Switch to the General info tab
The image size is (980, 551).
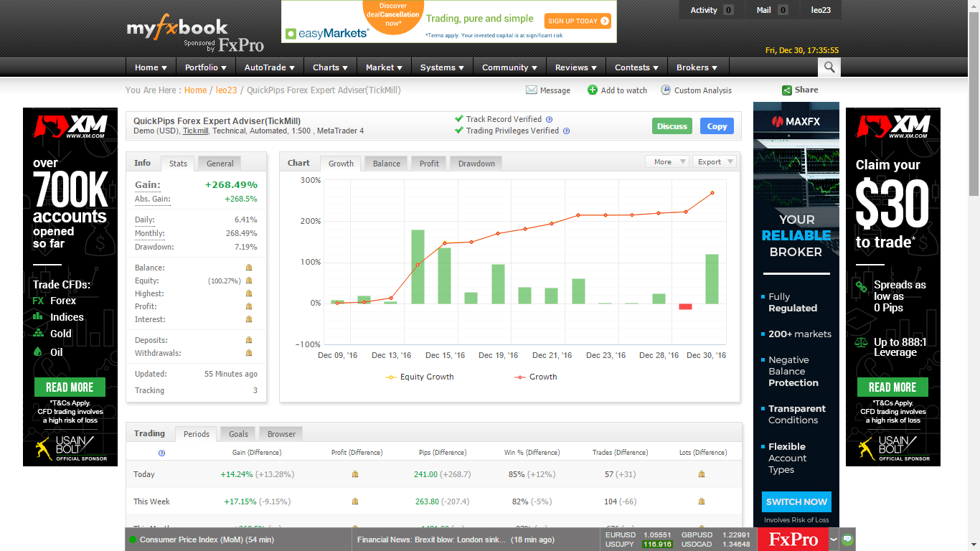click(220, 164)
